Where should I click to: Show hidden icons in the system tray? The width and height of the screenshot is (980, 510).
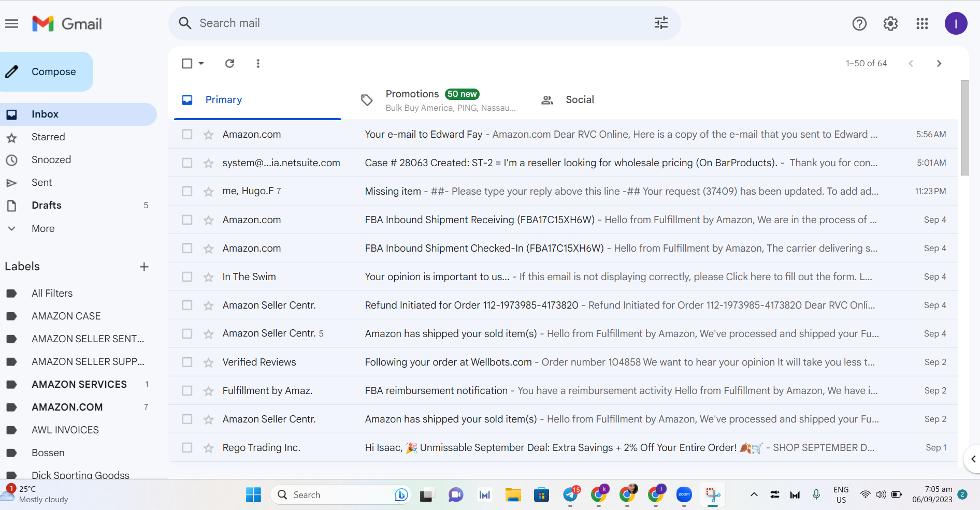(x=754, y=494)
